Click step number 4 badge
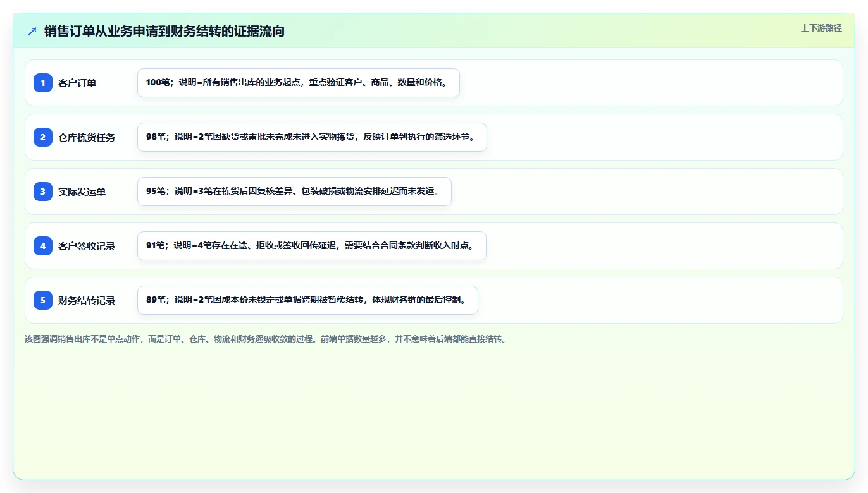The height and width of the screenshot is (493, 868). coord(43,246)
